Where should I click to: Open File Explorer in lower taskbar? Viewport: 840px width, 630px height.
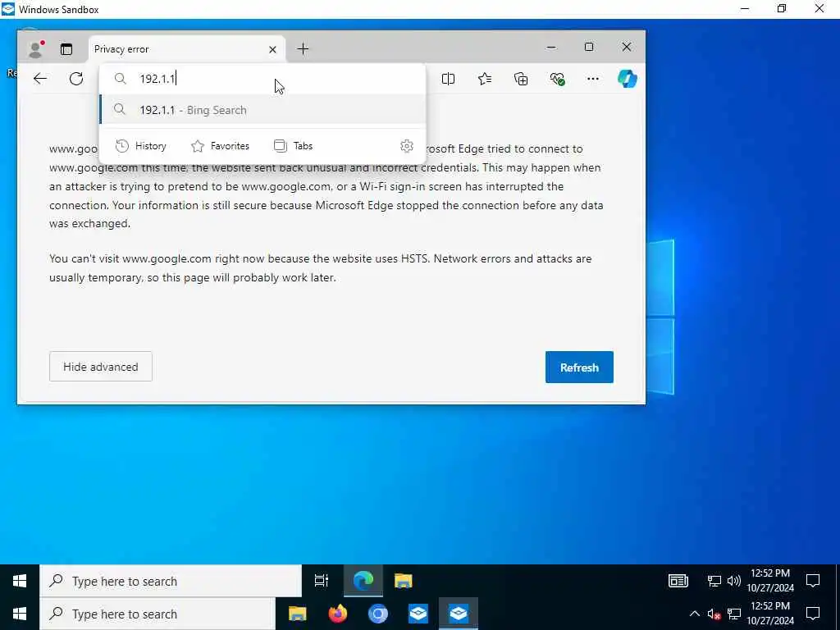(x=297, y=614)
